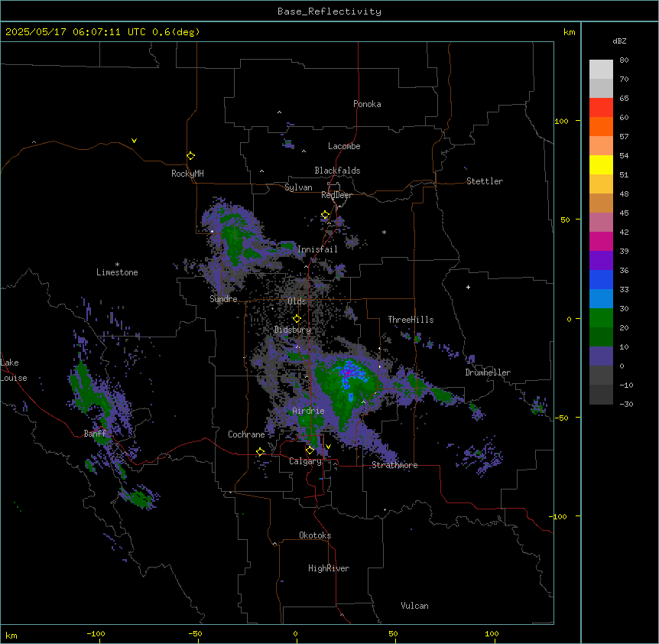Click the yellow diamond marker near RockyMH
This screenshot has width=659, height=644.
tap(191, 156)
